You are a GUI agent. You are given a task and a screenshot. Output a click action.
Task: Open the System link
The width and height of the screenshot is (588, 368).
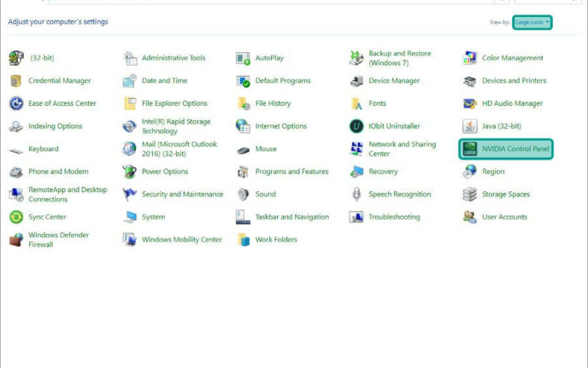[153, 216]
